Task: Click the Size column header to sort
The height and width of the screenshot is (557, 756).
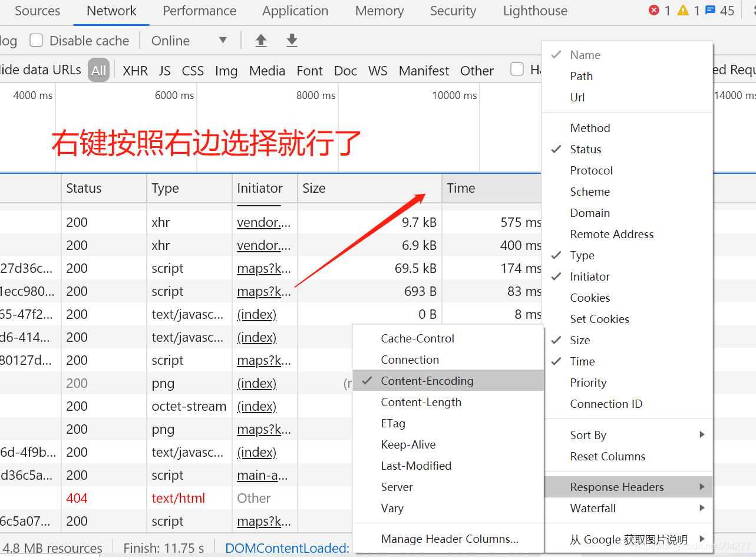Action: pos(314,188)
